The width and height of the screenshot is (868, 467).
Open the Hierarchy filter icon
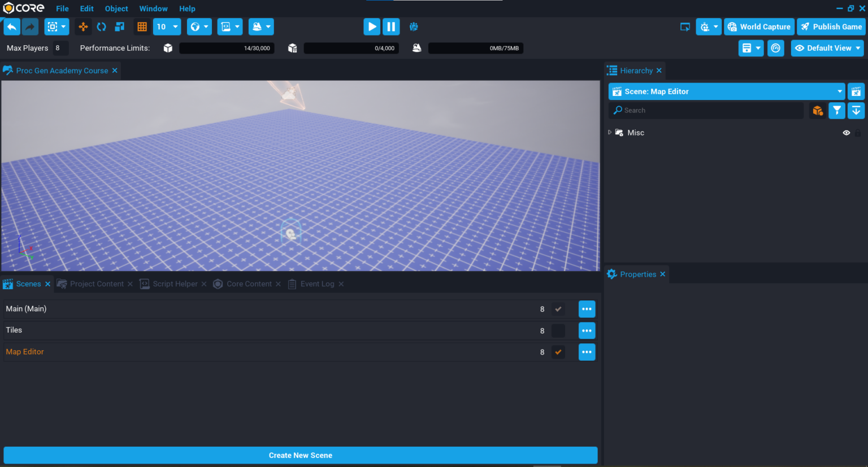(x=837, y=110)
